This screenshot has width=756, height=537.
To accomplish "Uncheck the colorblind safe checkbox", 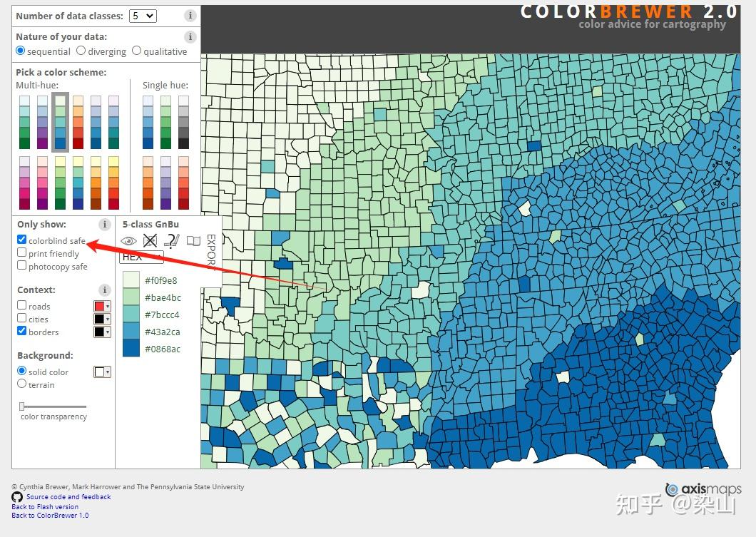I will pos(21,239).
